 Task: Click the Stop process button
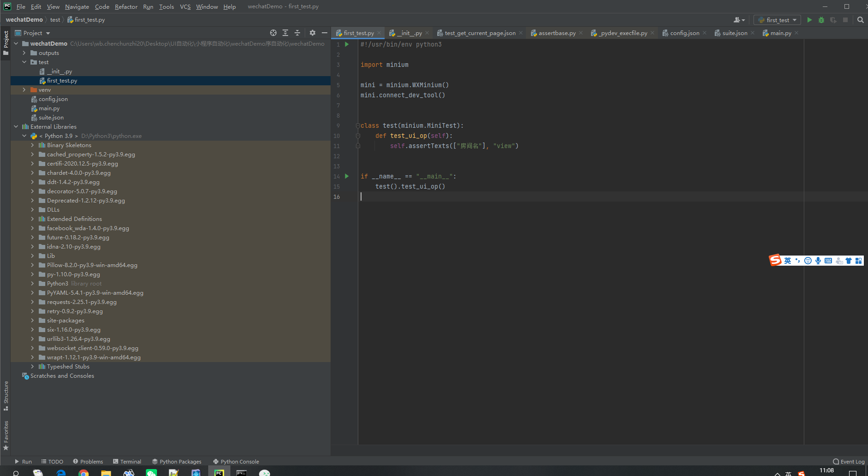coord(845,20)
